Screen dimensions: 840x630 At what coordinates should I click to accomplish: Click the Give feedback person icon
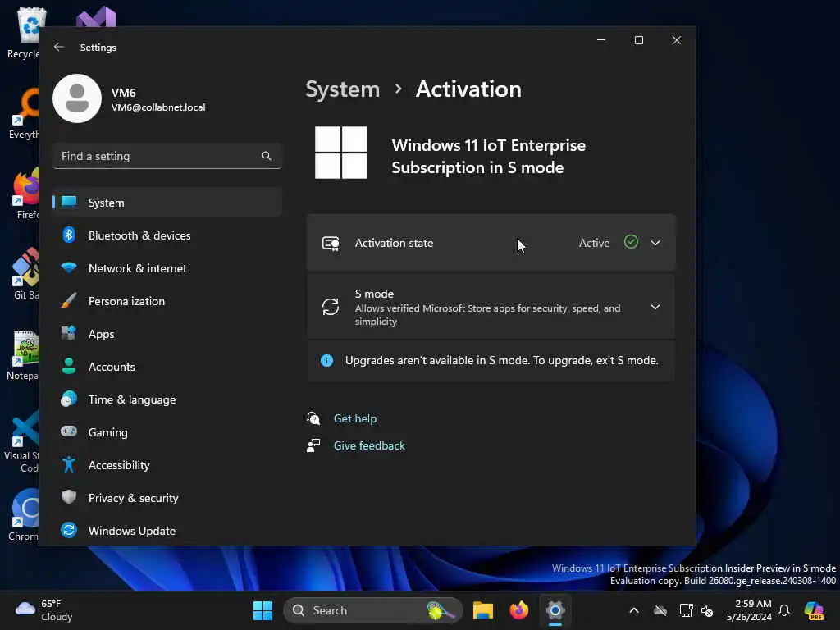click(313, 445)
